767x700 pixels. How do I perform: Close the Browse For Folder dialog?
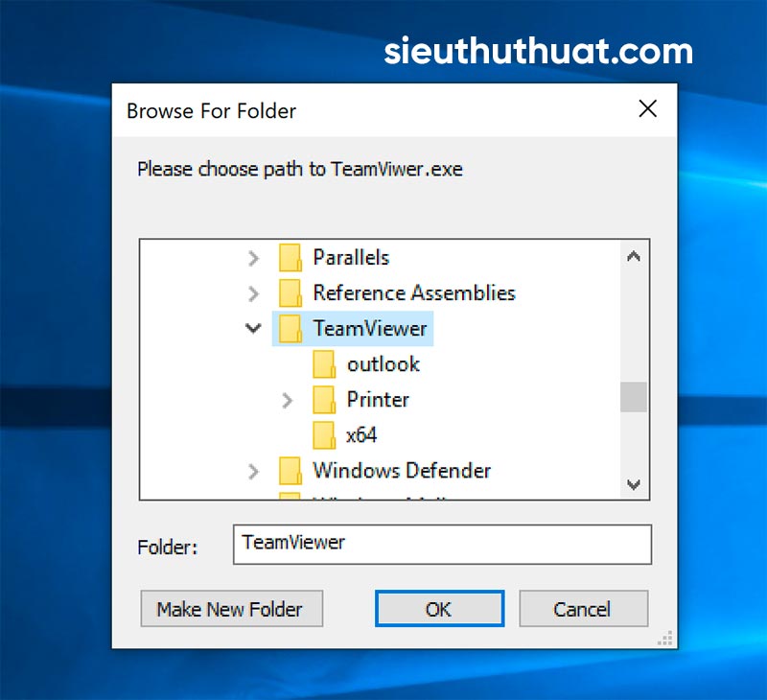[647, 108]
